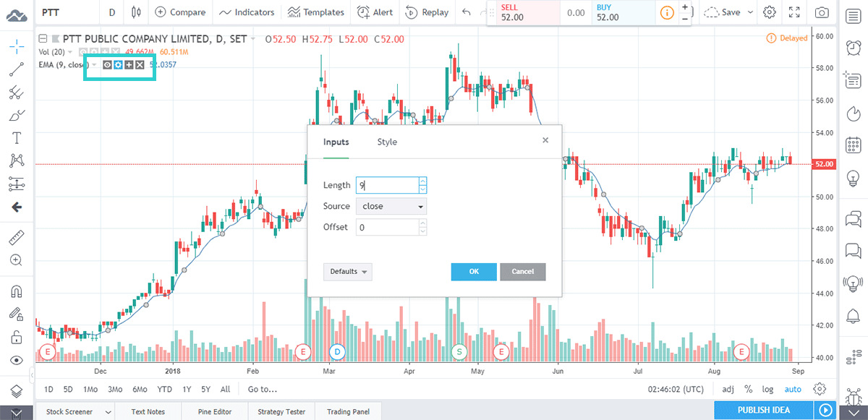The width and height of the screenshot is (868, 420).
Task: Select the Zoom In tool
Action: (x=16, y=260)
